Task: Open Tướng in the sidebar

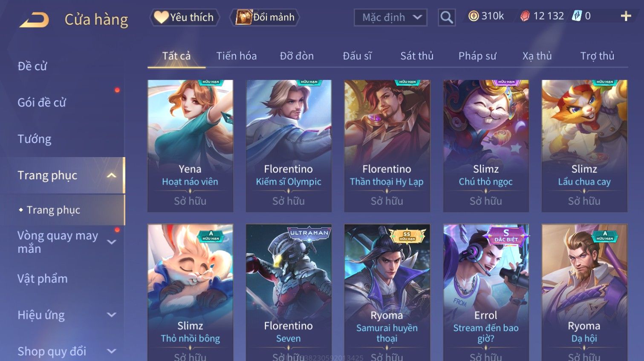Action: (x=35, y=139)
